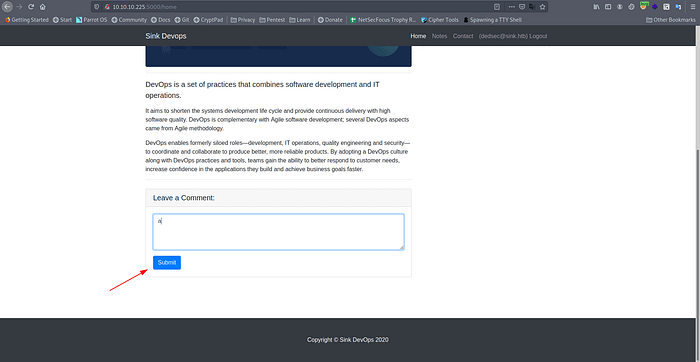Click the Sink Devops brand link

click(166, 36)
